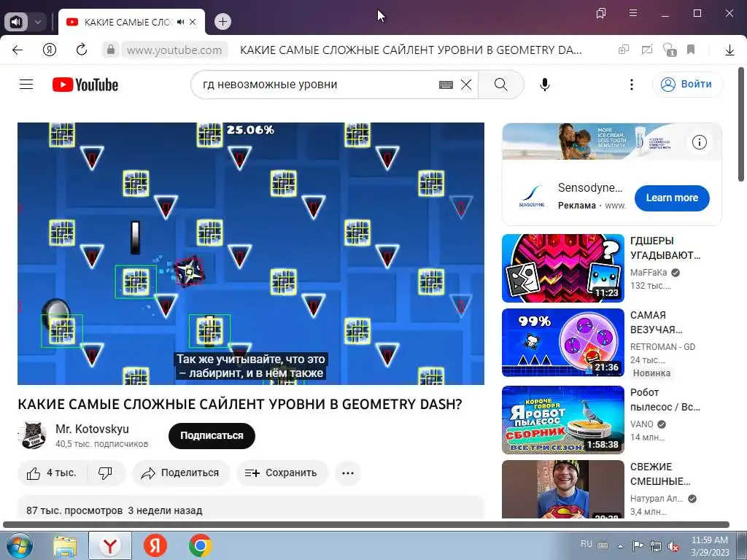Viewport: 747px width, 560px height.
Task: Open the Yandex home Я button
Action: click(x=50, y=50)
